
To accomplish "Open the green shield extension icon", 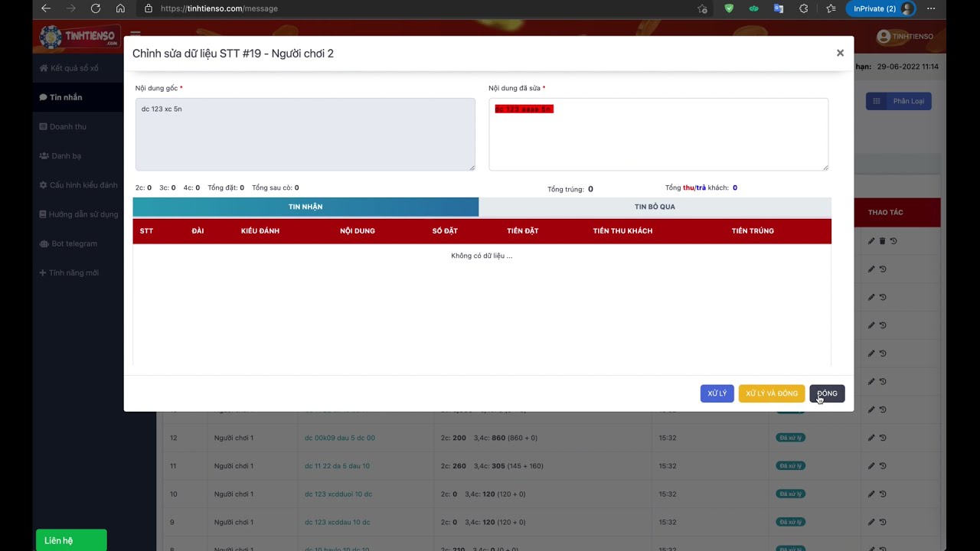I will [x=729, y=8].
